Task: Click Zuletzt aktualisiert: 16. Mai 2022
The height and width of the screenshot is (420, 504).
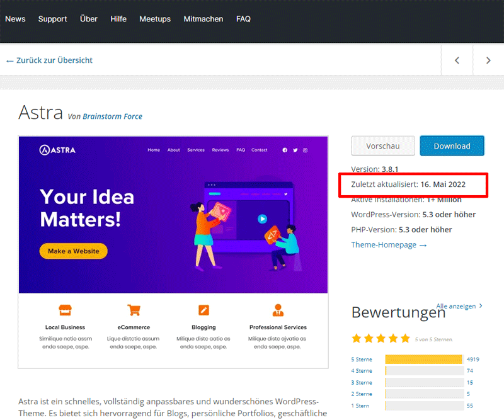Action: coord(408,184)
